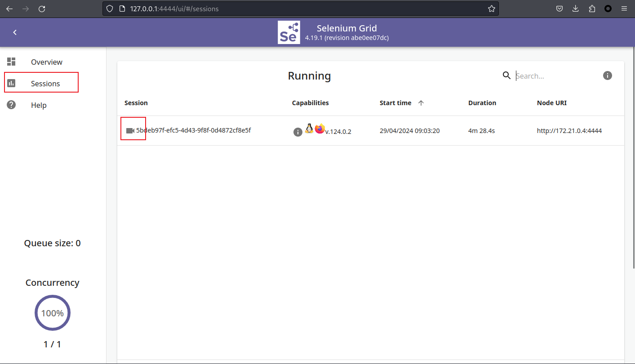
Task: Click the Running table title
Action: [x=309, y=76]
